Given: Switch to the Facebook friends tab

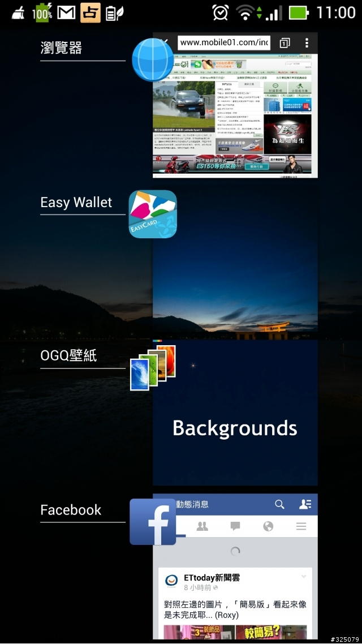Looking at the screenshot, I should [x=202, y=526].
